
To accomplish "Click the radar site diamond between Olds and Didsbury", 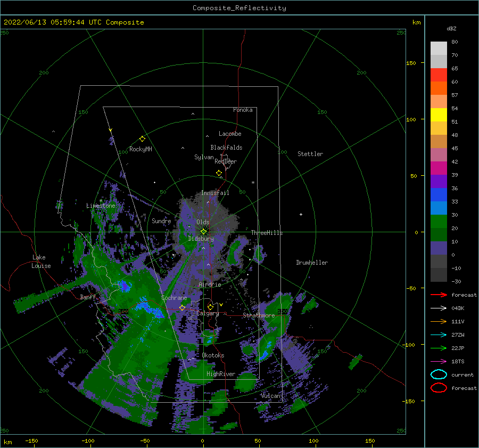I will pyautogui.click(x=203, y=232).
